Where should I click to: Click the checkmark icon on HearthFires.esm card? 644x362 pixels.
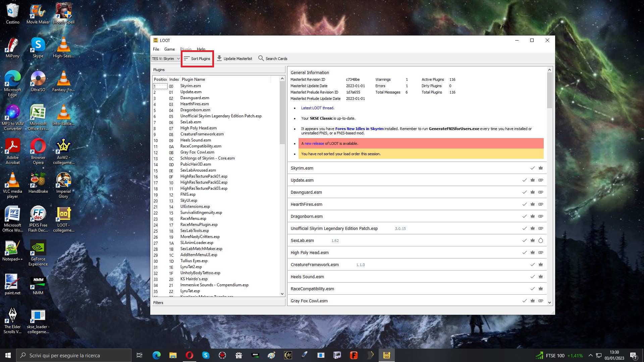(524, 204)
